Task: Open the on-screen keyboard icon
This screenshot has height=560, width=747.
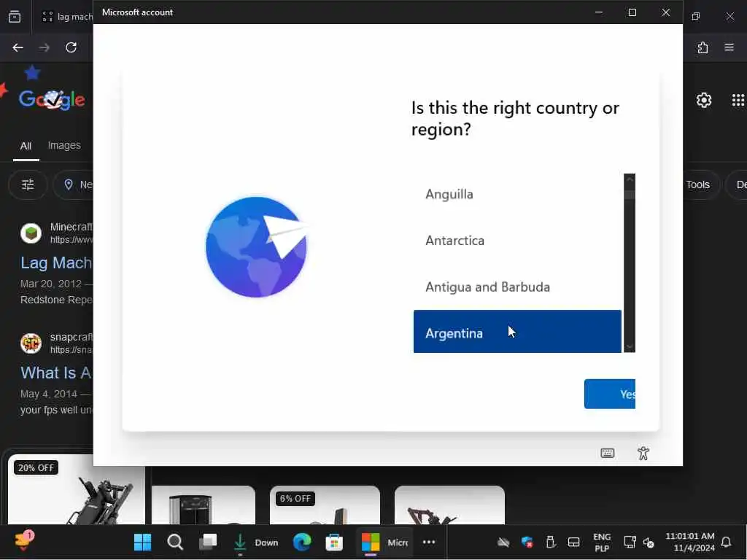Action: tap(608, 453)
